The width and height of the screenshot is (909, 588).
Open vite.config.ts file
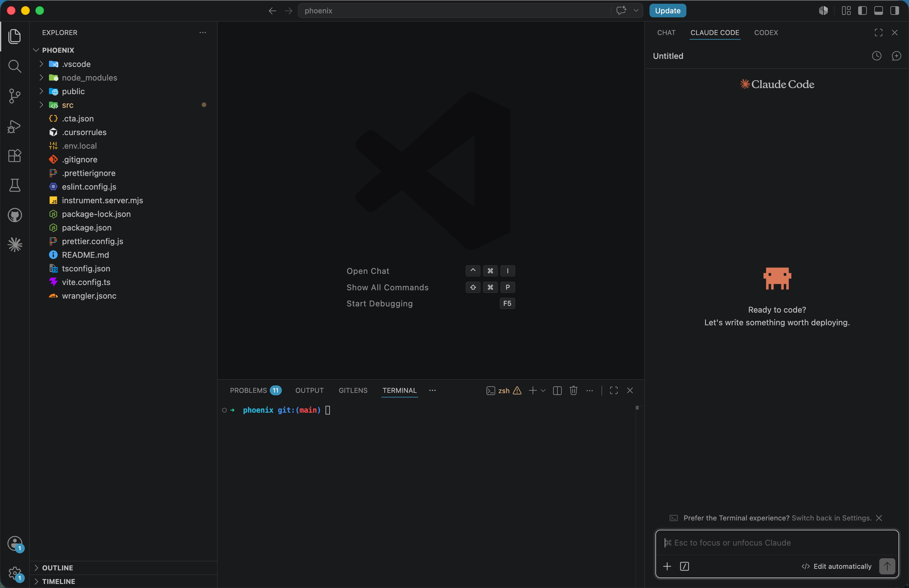point(86,282)
